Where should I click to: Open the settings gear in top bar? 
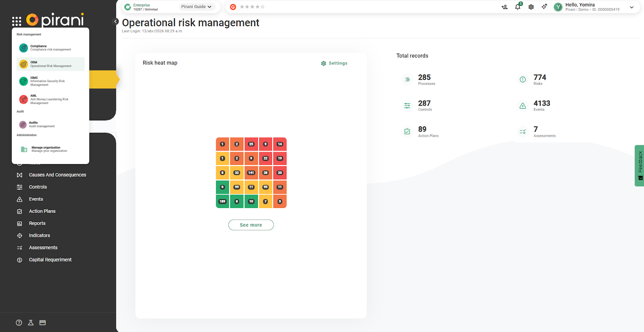(531, 7)
